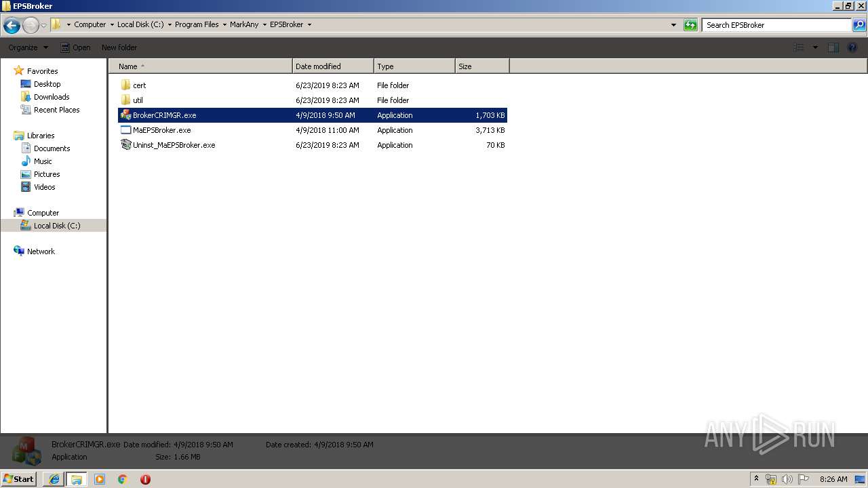Click the Uninst_MaEPSBroker.exe file name
This screenshot has height=488, width=868.
[x=174, y=145]
